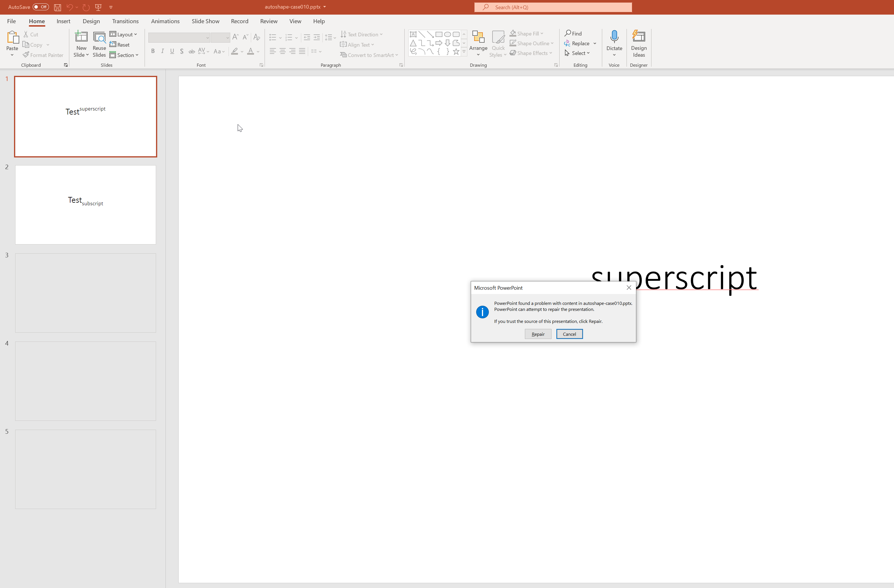Open the Layout dropdown
The width and height of the screenshot is (894, 588).
tap(124, 34)
